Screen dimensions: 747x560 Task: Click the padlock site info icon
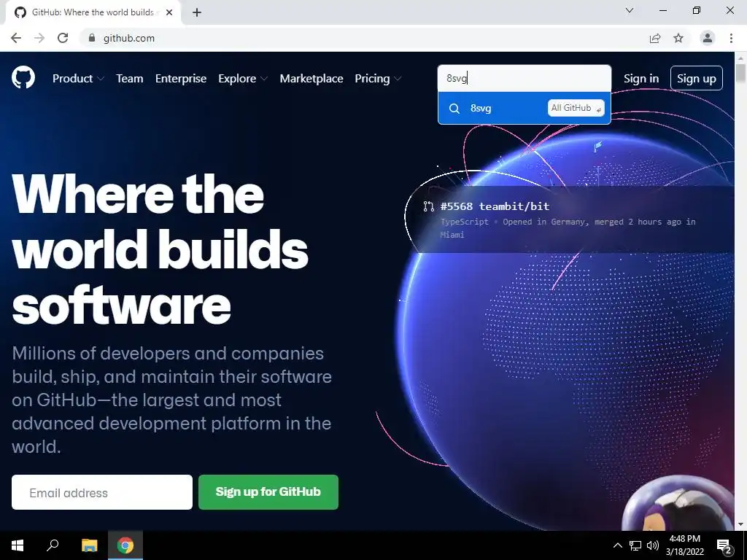pos(92,38)
